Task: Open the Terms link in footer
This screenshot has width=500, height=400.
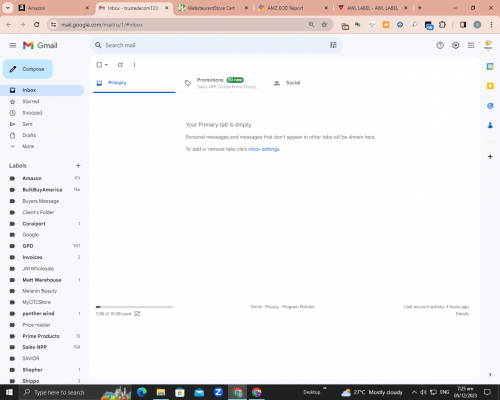Action: click(256, 307)
